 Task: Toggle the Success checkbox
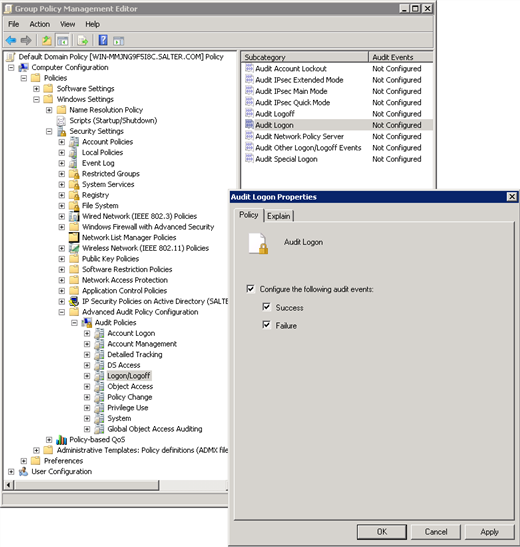(266, 307)
